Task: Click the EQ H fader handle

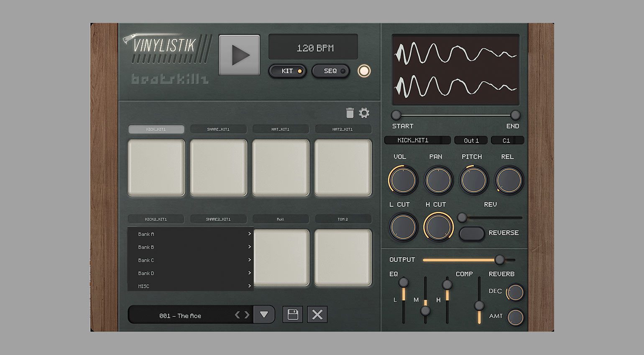Action: pyautogui.click(x=447, y=285)
